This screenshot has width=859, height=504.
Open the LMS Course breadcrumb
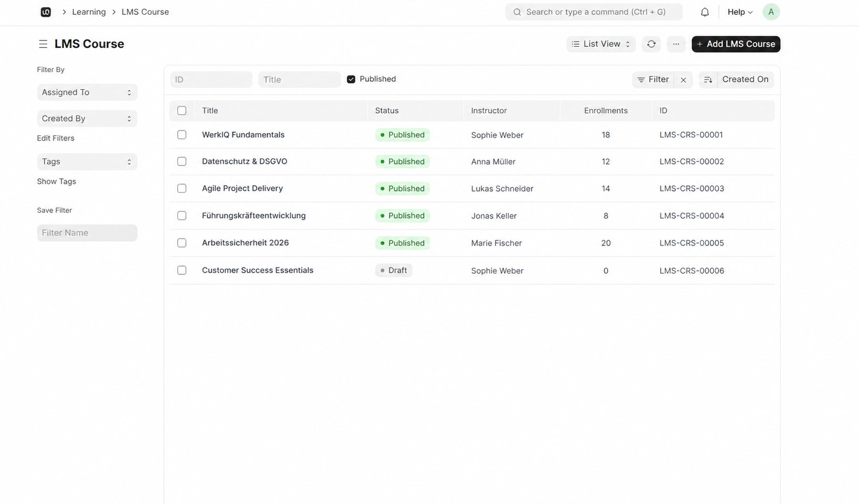(145, 12)
